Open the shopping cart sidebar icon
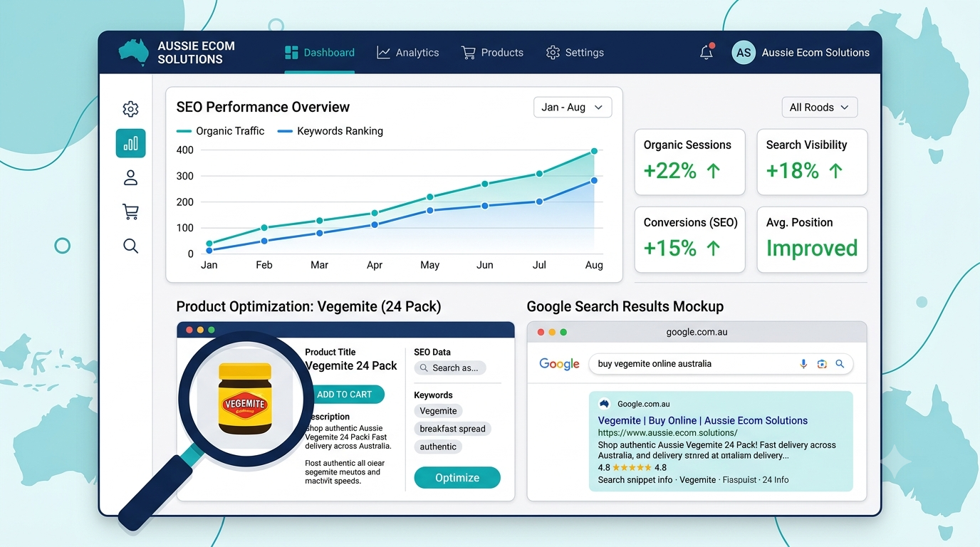 coord(130,212)
